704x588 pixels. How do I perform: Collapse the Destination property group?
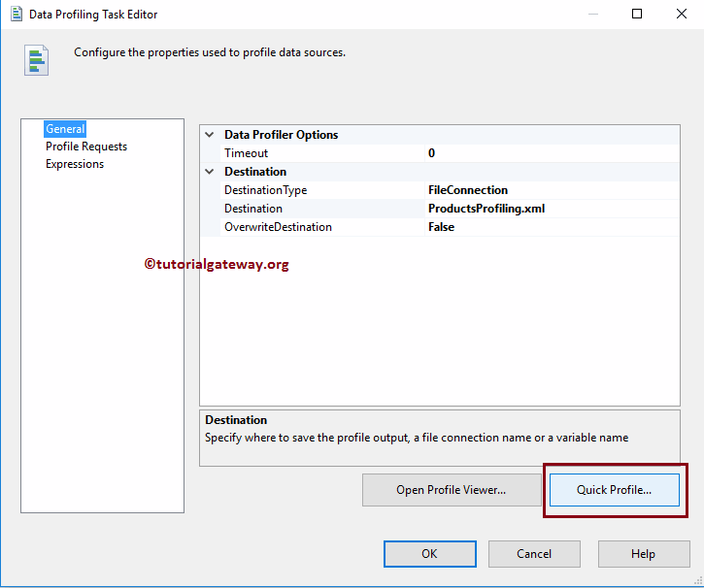pyautogui.click(x=209, y=172)
